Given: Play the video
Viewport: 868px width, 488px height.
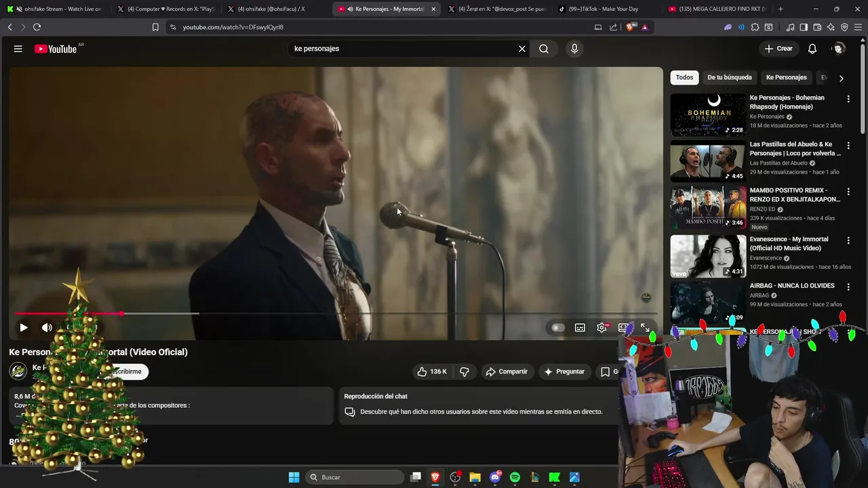Looking at the screenshot, I should [x=23, y=327].
